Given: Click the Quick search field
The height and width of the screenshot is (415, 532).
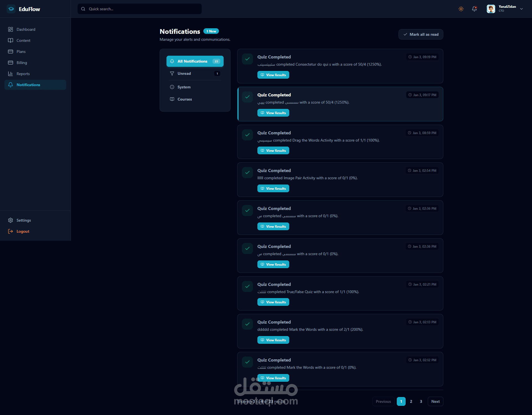Looking at the screenshot, I should click(x=140, y=9).
